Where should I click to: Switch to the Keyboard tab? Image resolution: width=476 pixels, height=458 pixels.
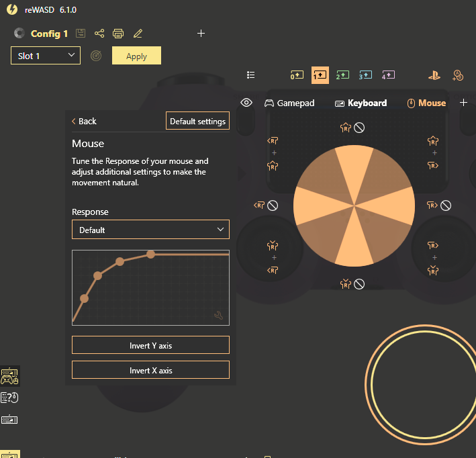pos(361,103)
